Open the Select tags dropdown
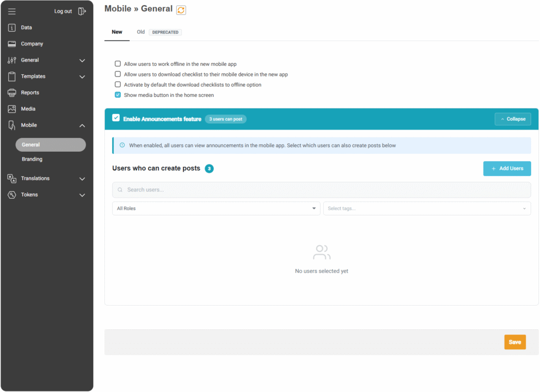The image size is (540, 392). pos(427,209)
